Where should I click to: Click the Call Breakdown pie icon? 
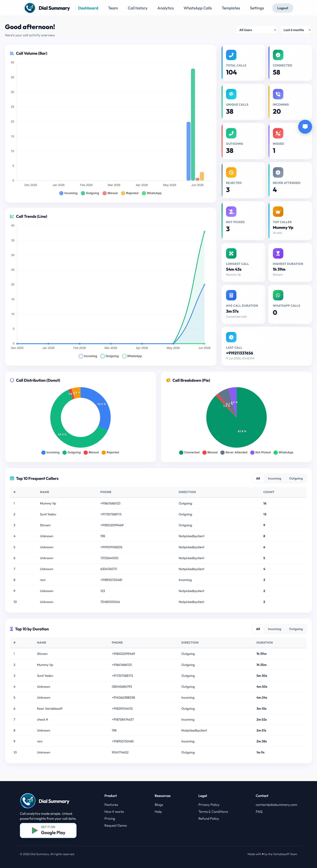tap(168, 380)
